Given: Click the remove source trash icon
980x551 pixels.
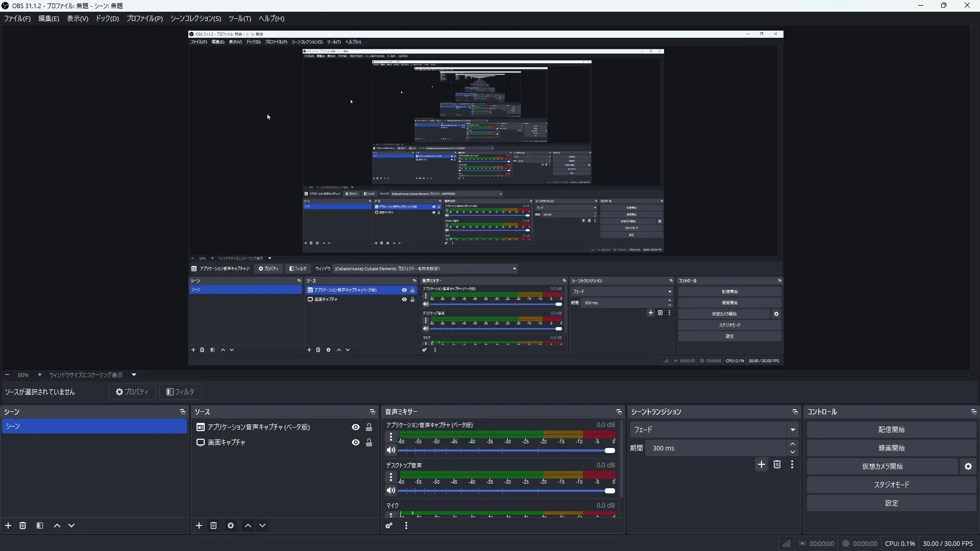Looking at the screenshot, I should (214, 525).
